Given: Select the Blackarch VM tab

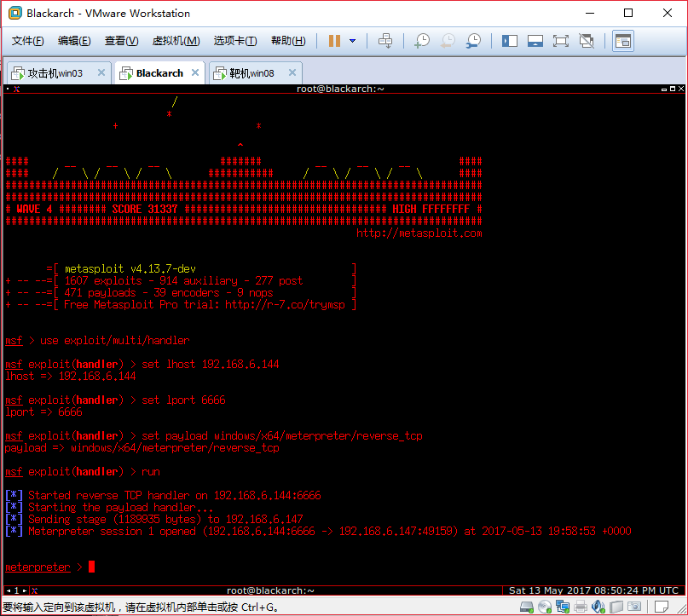Looking at the screenshot, I should 159,73.
